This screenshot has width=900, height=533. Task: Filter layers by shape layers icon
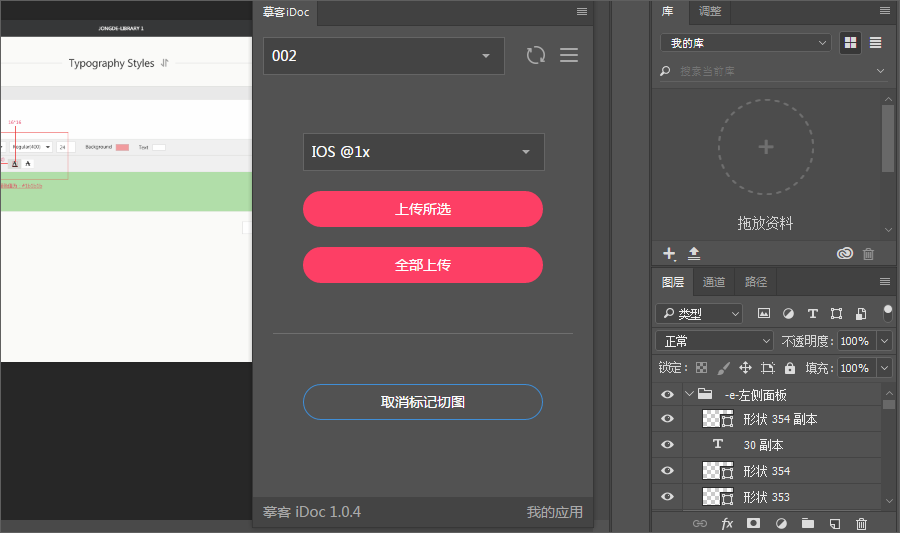pos(836,313)
